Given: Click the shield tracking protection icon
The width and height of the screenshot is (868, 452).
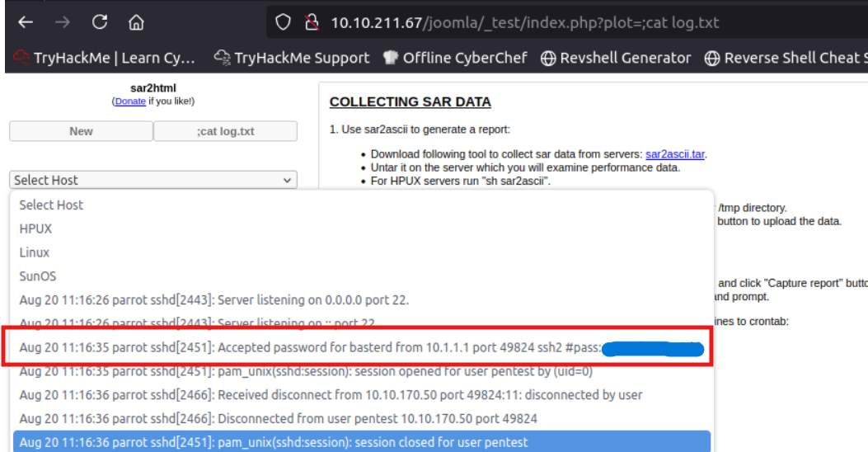Looking at the screenshot, I should [x=284, y=23].
